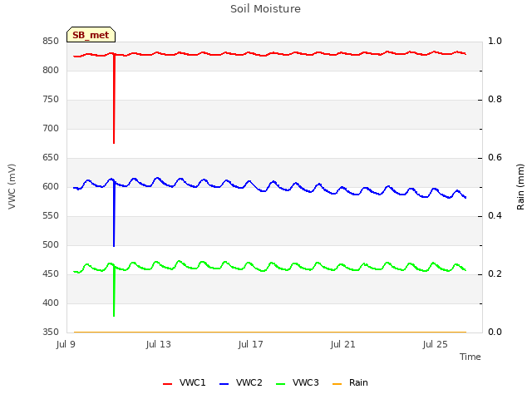Click the VWC (mV) axis label
532x399 pixels.
click(x=12, y=186)
